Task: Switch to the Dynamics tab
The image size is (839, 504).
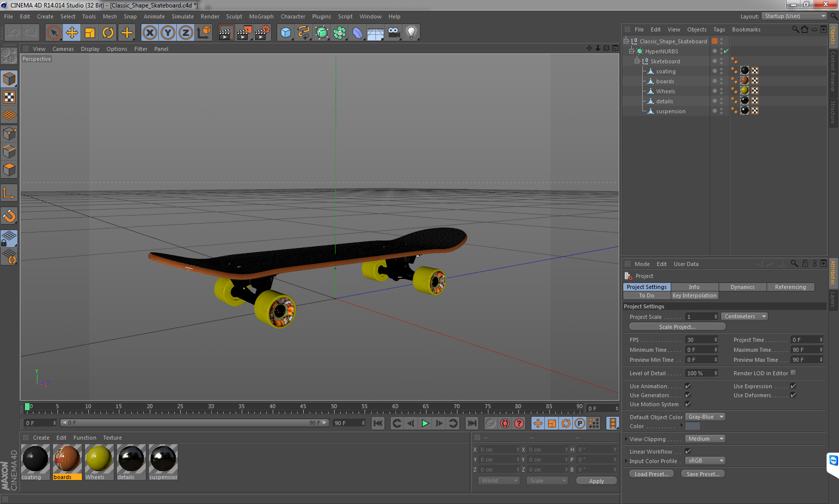Action: [x=743, y=287]
